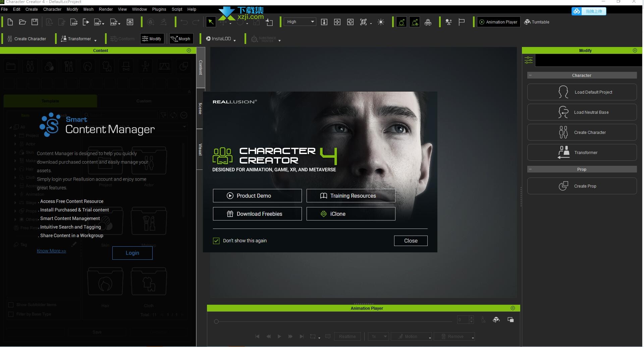This screenshot has height=347, width=644.
Task: Open the Substance Painter dropdown arrow
Action: [x=279, y=41]
